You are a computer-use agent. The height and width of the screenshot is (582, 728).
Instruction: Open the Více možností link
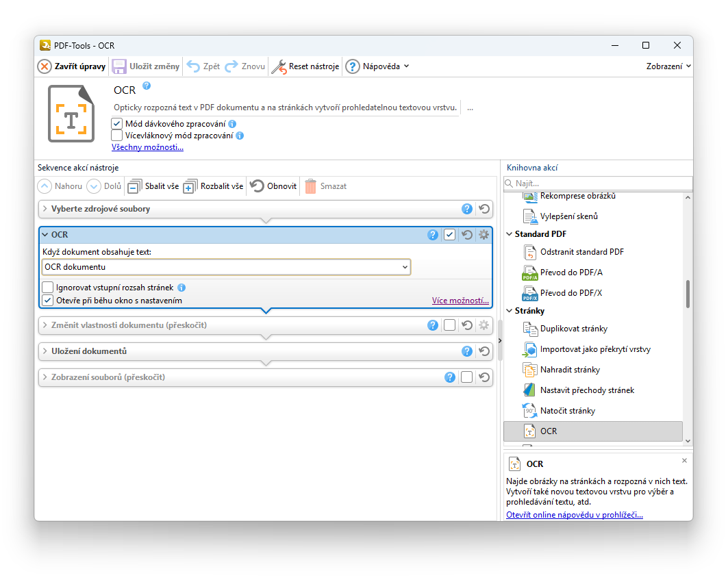tap(460, 301)
